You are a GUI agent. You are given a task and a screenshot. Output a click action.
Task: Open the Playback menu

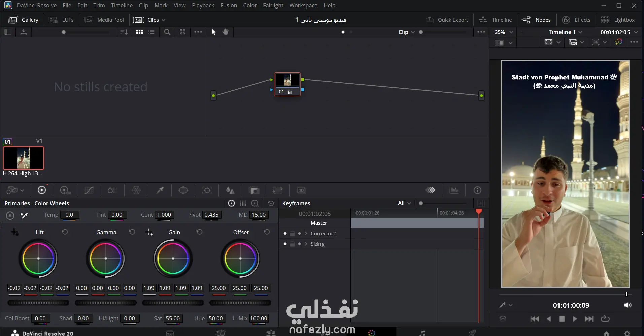tap(203, 5)
